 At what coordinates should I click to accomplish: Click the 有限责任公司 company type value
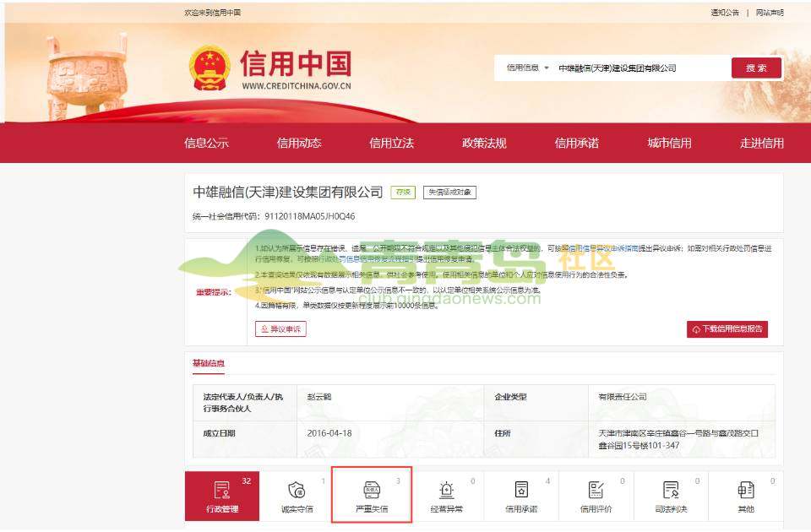[623, 397]
